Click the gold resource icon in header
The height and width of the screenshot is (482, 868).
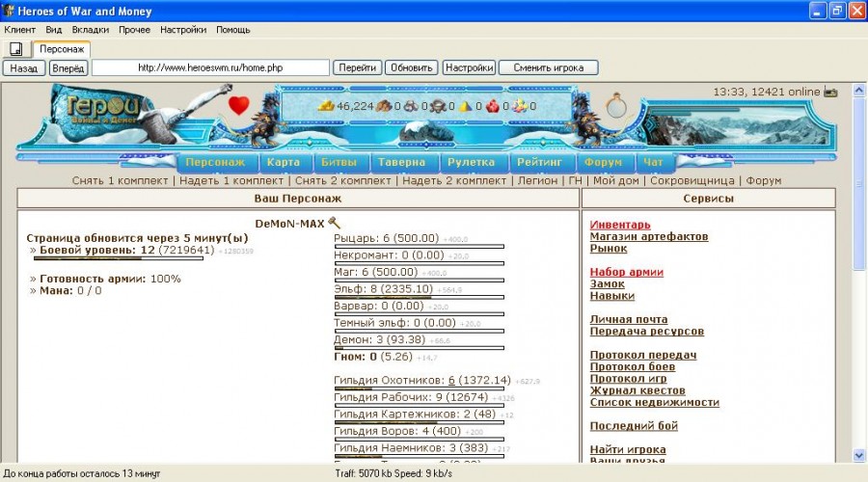pyautogui.click(x=325, y=106)
